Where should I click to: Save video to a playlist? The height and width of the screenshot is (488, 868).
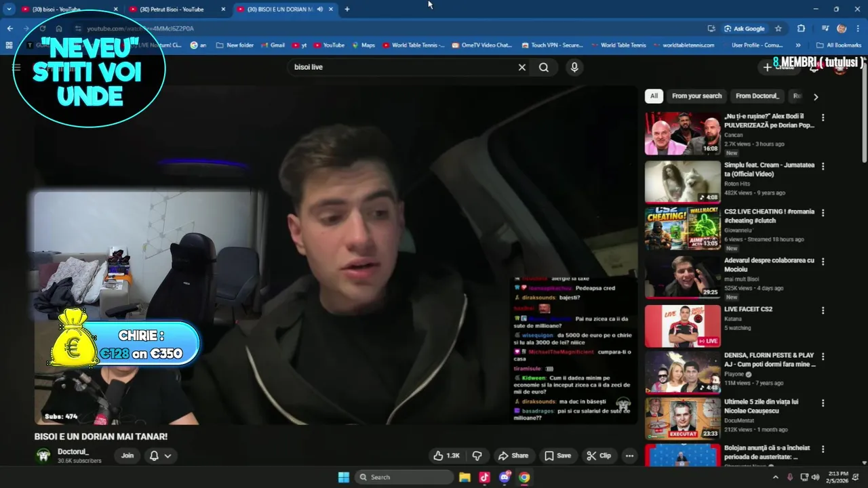[557, 455]
